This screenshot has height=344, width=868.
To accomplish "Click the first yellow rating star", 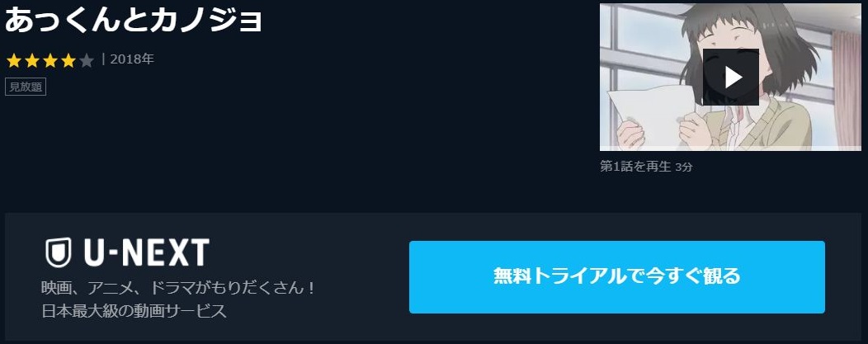I will pos(14,60).
